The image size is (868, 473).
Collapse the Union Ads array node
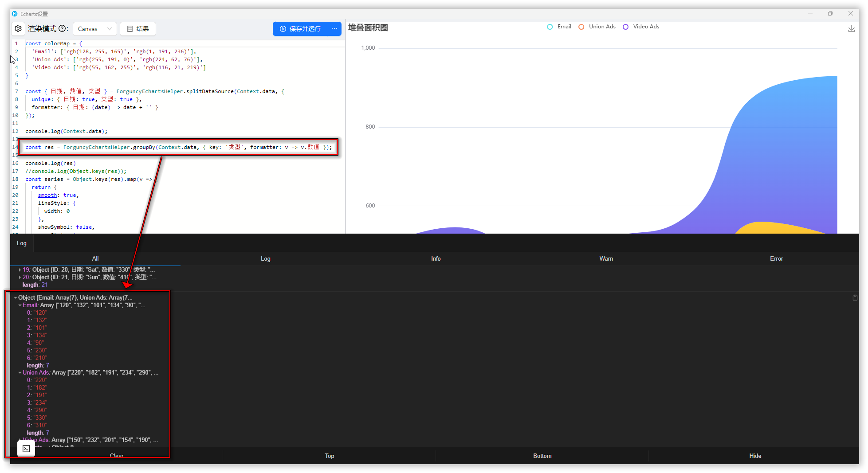pos(20,372)
